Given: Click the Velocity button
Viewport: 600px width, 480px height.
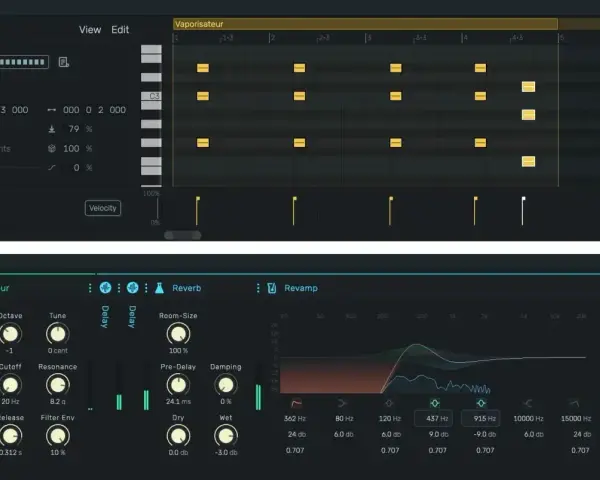Looking at the screenshot, I should (103, 208).
